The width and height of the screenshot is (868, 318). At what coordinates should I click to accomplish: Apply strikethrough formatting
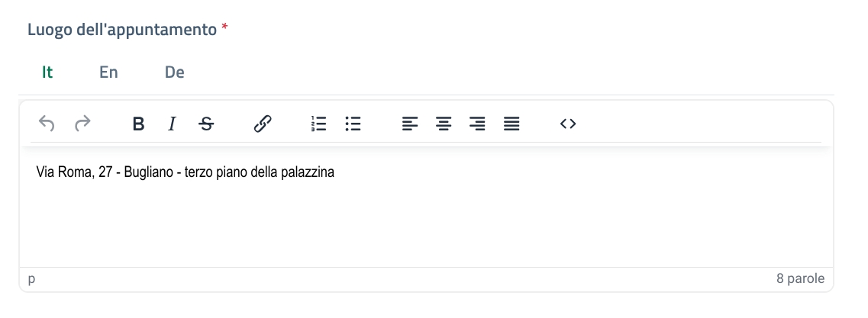206,124
